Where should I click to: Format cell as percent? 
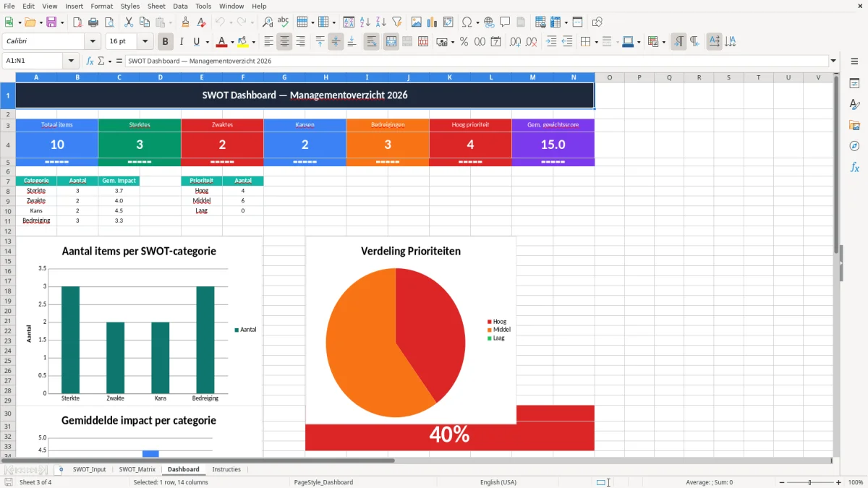coord(464,42)
